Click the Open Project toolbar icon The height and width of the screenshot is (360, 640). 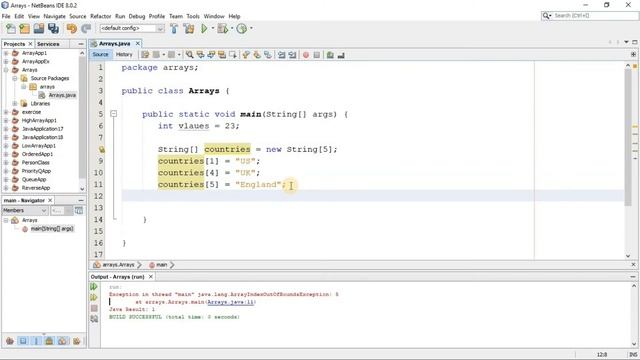[x=39, y=29]
